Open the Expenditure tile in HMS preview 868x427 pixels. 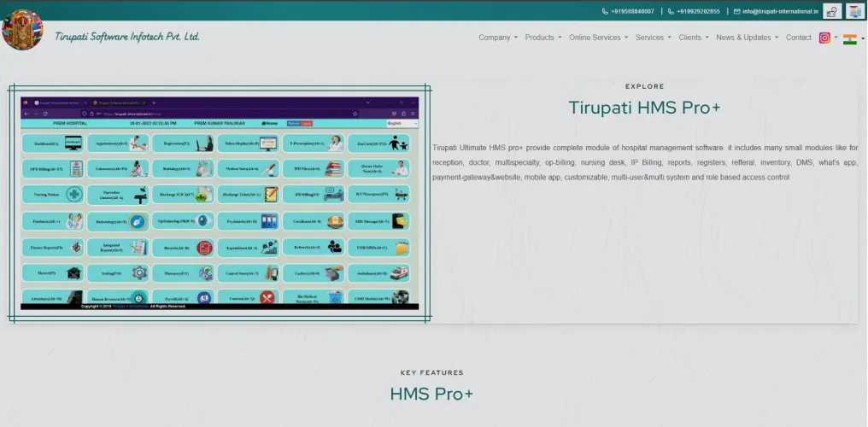tap(248, 248)
